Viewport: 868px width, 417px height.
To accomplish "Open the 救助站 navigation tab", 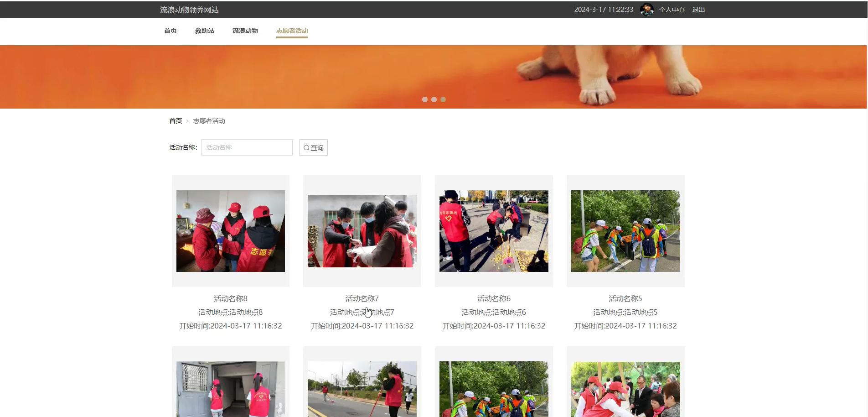I will click(x=205, y=31).
